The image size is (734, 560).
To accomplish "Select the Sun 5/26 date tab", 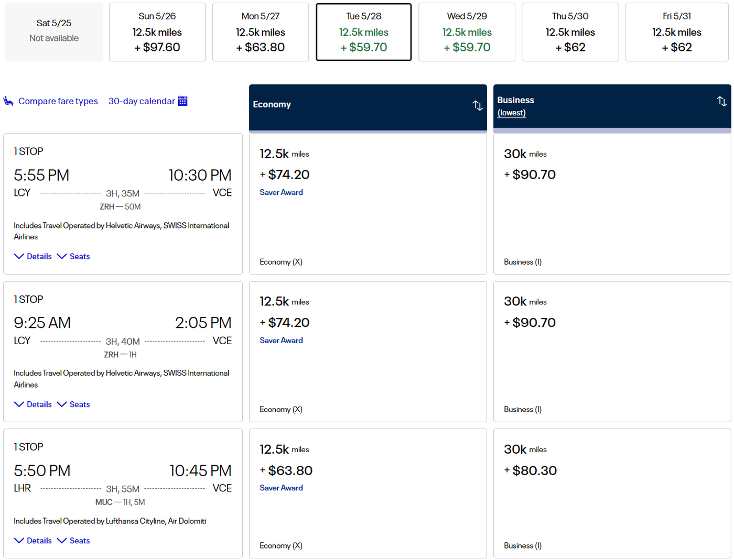I will click(x=157, y=32).
